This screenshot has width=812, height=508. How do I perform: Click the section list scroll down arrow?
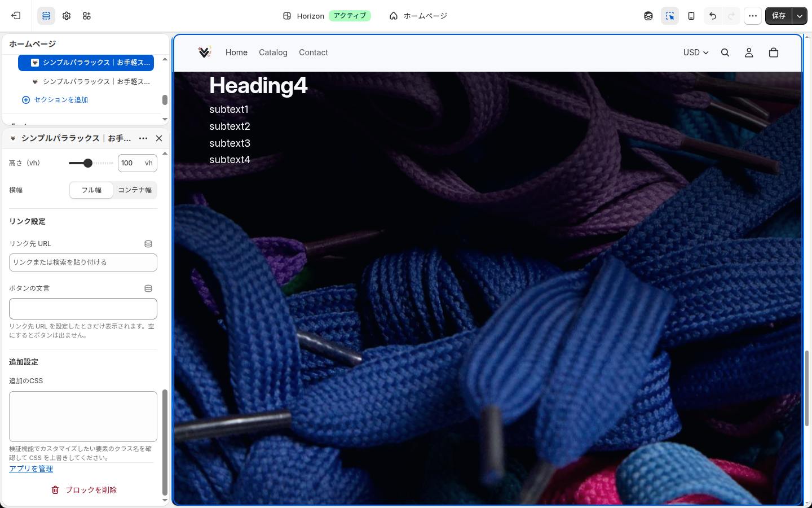165,119
